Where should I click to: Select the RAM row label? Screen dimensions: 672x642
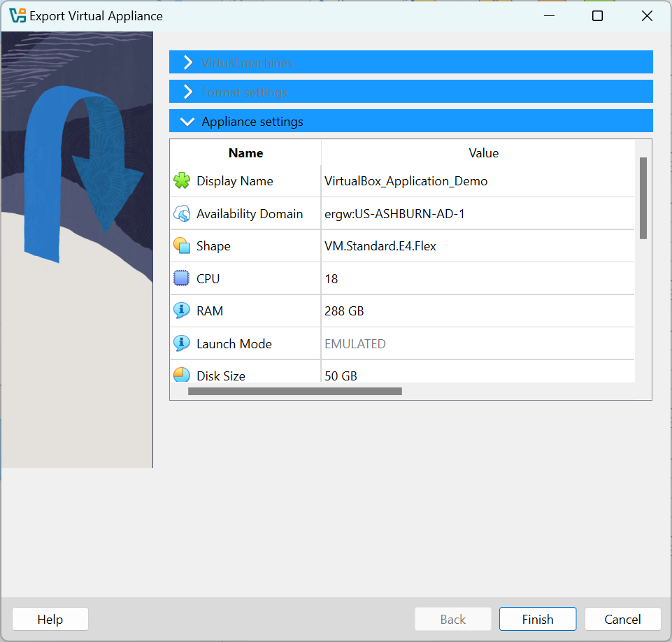(210, 311)
